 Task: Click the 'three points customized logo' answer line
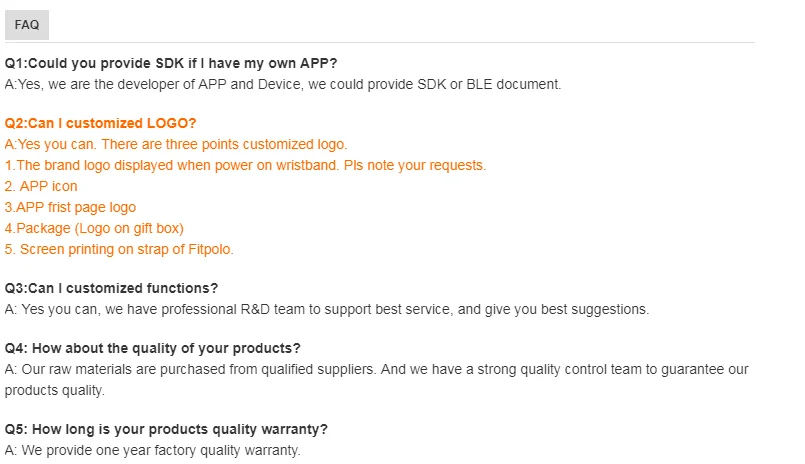click(x=176, y=144)
